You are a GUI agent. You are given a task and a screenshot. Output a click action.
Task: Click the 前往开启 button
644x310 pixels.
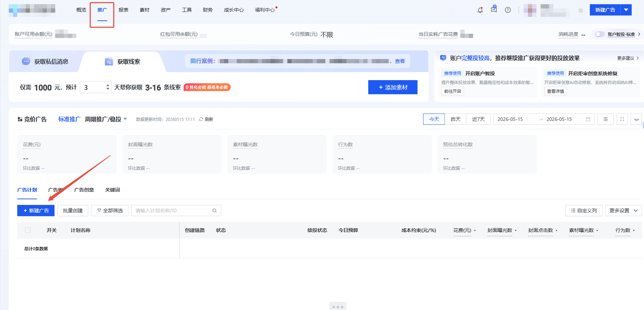[453, 91]
